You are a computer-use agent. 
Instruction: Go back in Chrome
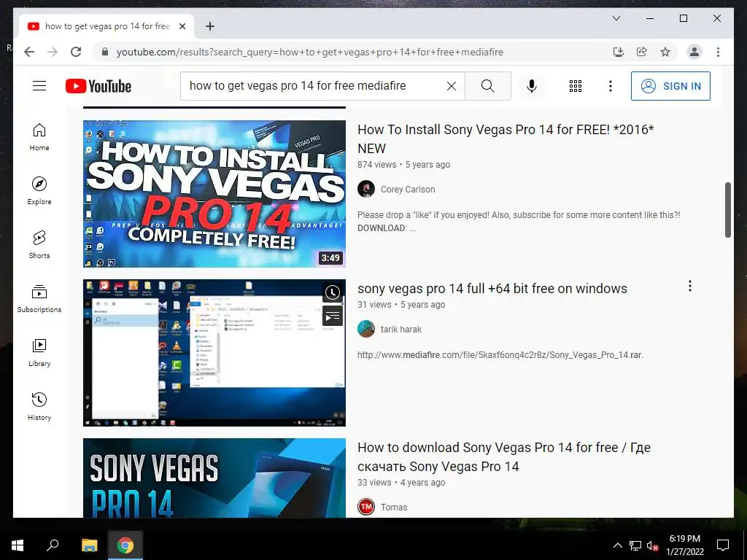coord(29,52)
